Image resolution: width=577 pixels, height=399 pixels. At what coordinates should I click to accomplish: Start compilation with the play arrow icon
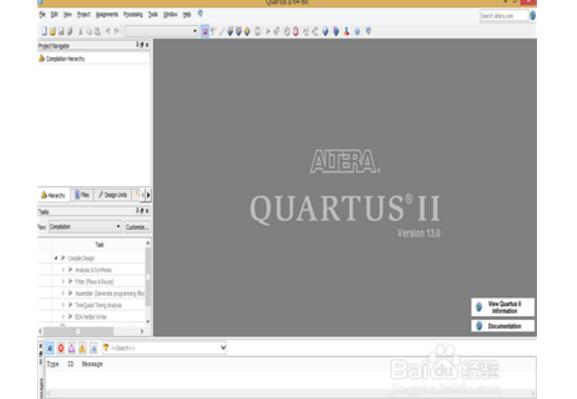[x=268, y=31]
